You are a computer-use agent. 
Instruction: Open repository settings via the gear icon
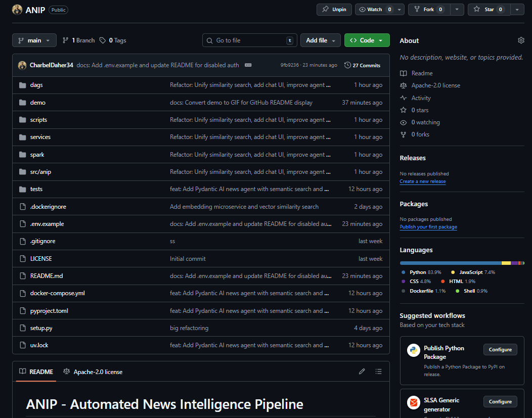521,40
